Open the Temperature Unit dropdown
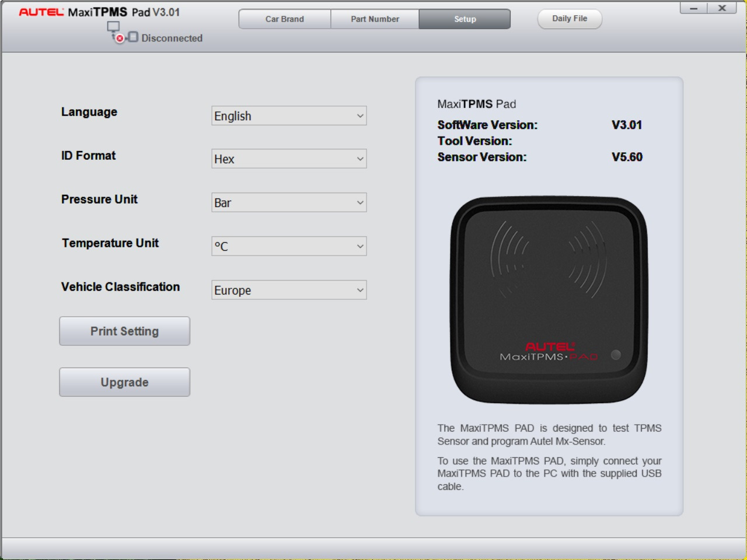This screenshot has height=560, width=747. 289,246
